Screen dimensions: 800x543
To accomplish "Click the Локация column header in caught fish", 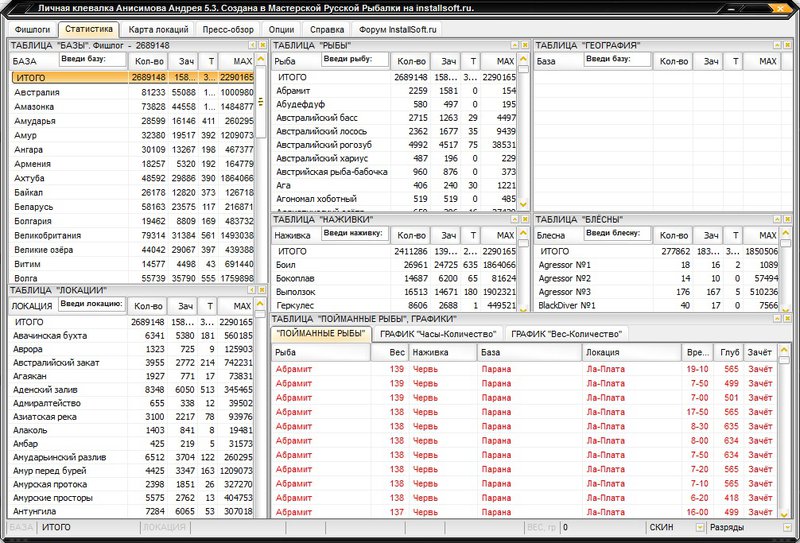I will coord(632,352).
